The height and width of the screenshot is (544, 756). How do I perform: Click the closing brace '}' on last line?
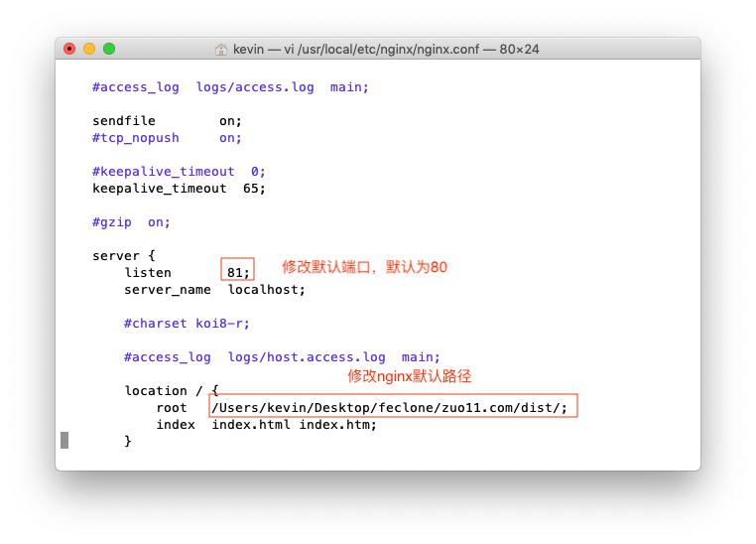(128, 442)
